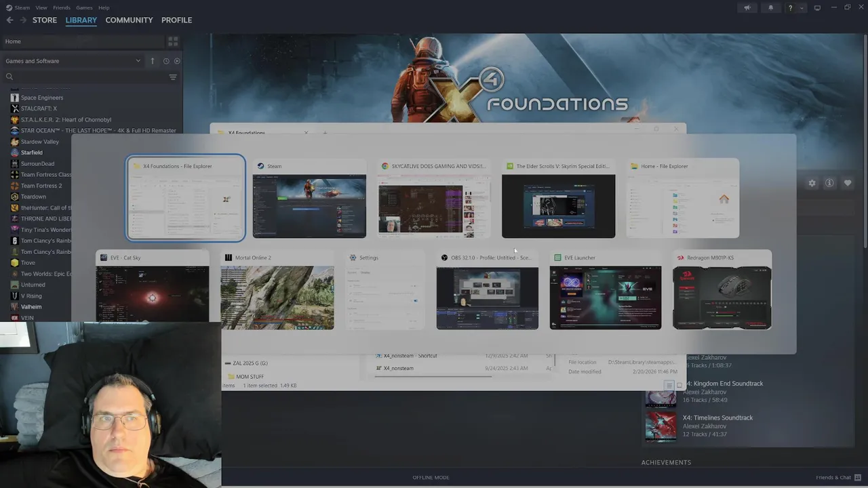Image resolution: width=868 pixels, height=488 pixels.
Task: Open the View menu
Action: pyautogui.click(x=41, y=7)
